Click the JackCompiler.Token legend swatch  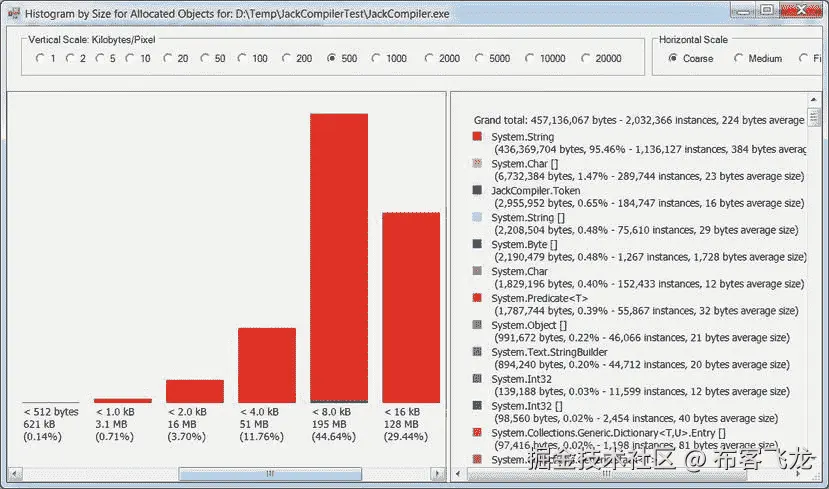(477, 190)
